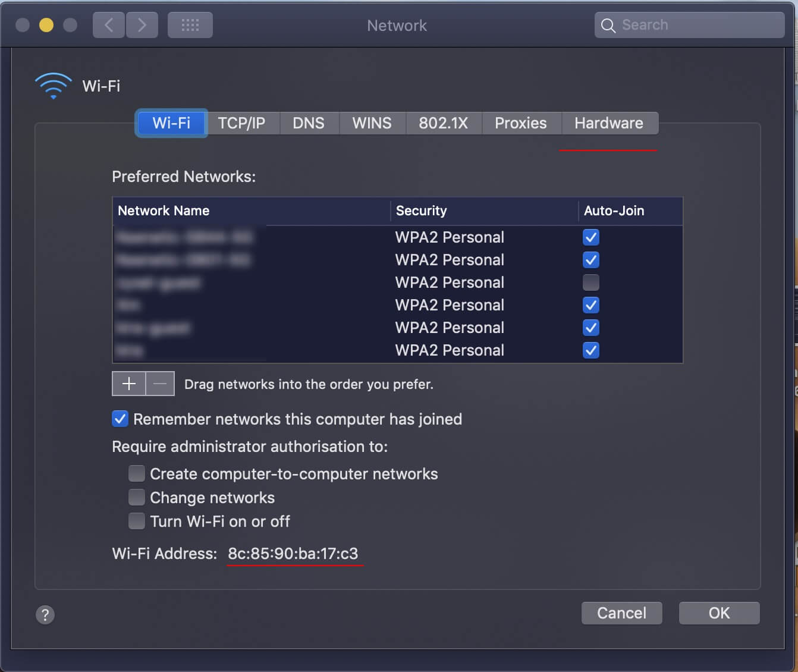Open the Proxies tab
The image size is (798, 672).
(520, 123)
